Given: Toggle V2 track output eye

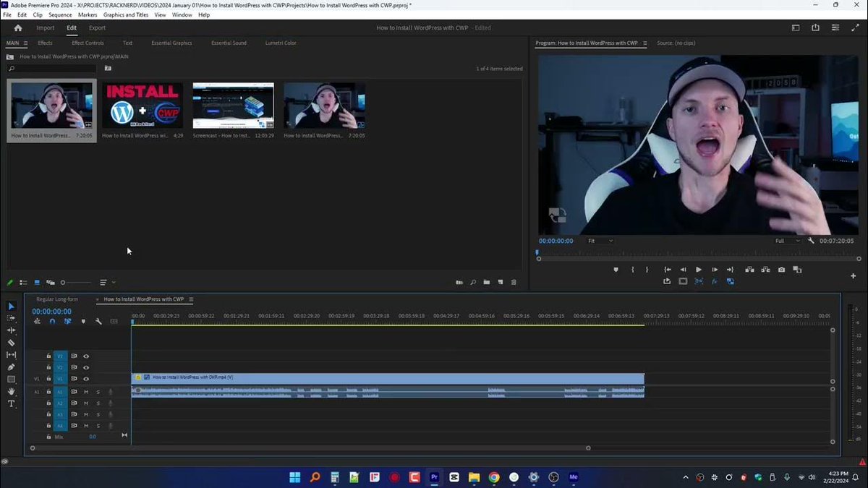Looking at the screenshot, I should pos(86,367).
